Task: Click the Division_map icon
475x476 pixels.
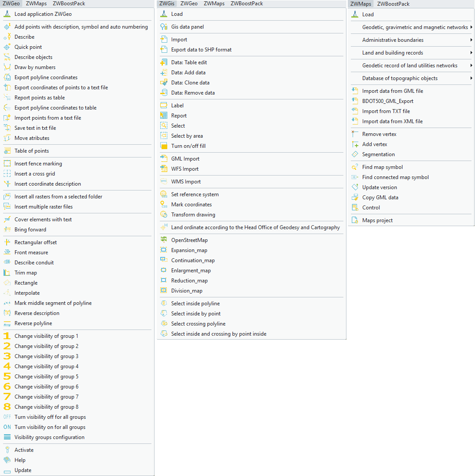Action: tap(164, 291)
